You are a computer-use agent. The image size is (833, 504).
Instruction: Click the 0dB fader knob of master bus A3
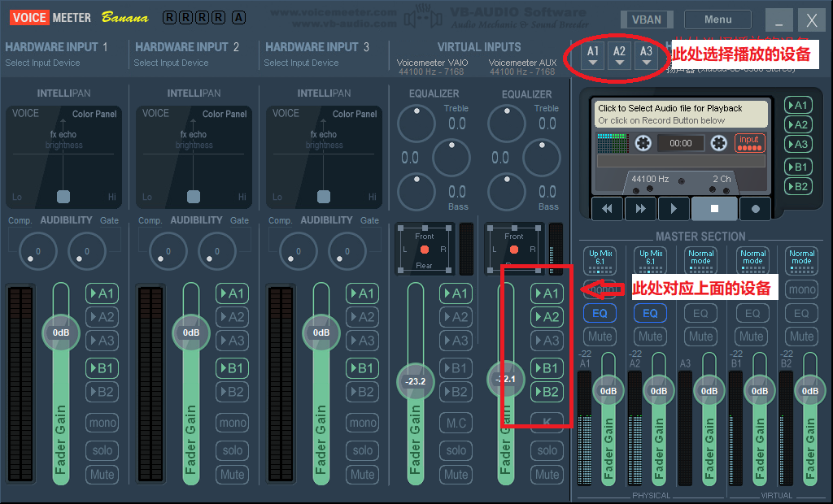pos(709,391)
